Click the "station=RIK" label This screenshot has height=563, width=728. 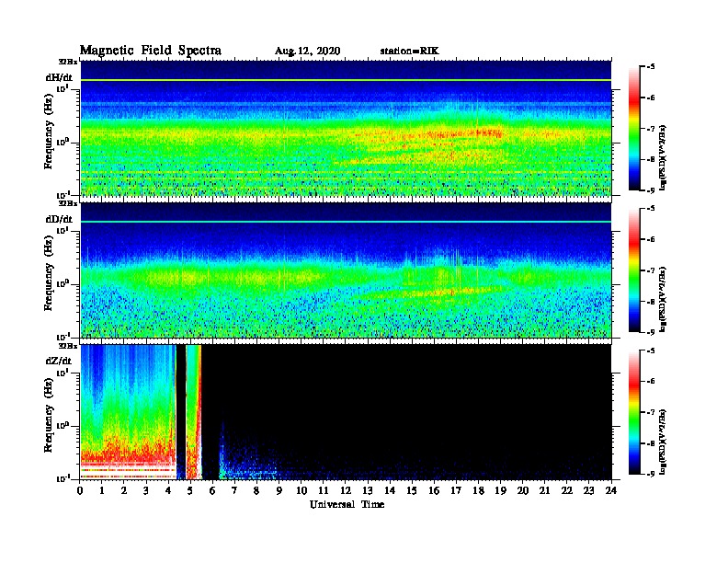point(409,52)
